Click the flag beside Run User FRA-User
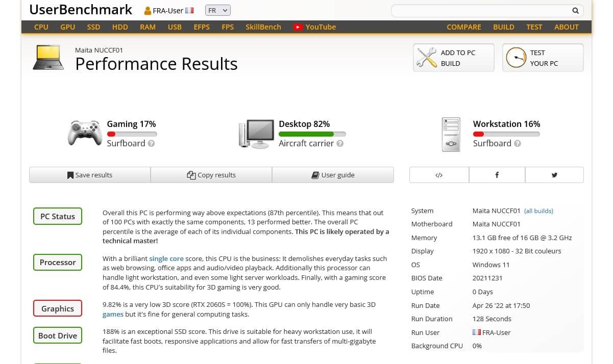Image resolution: width=613 pixels, height=364 pixels. click(477, 332)
